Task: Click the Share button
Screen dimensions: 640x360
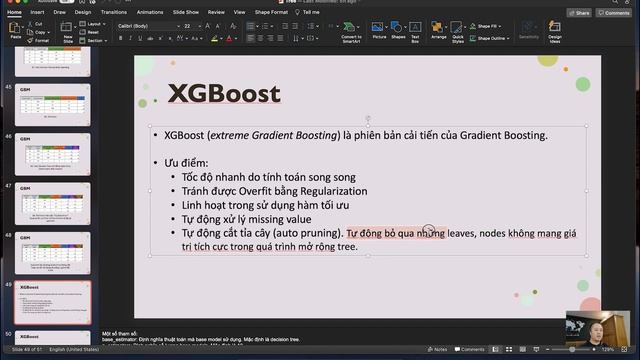Action: coord(579,13)
